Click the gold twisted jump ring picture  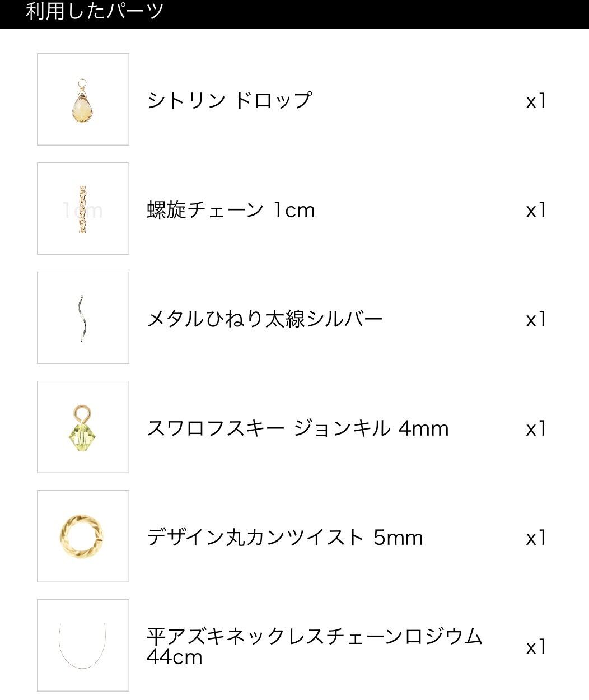point(83,536)
